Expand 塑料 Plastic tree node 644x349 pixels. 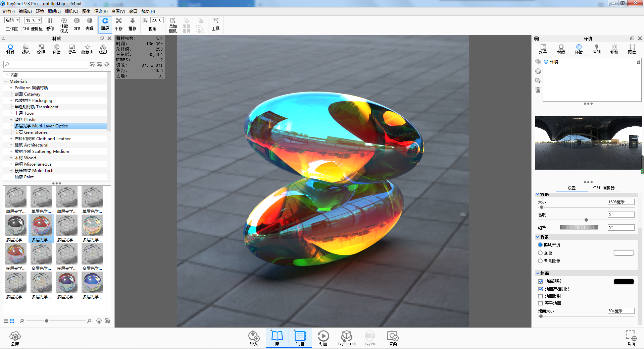pyautogui.click(x=11, y=120)
